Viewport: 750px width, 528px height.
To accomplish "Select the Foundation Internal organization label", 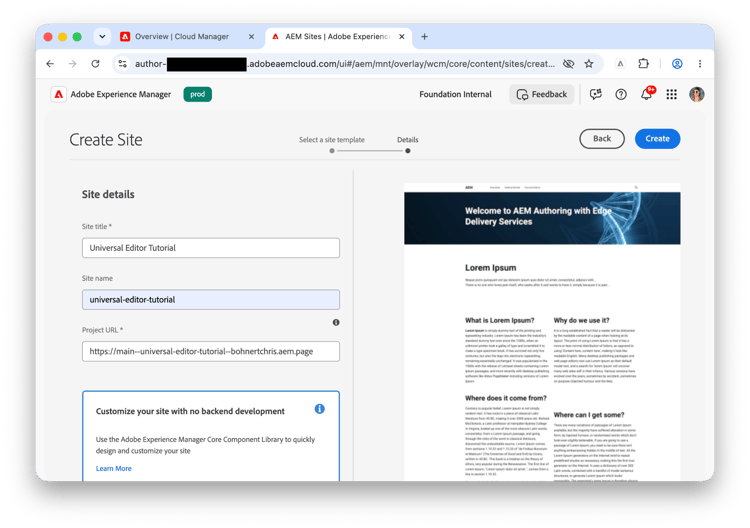I will (x=455, y=94).
